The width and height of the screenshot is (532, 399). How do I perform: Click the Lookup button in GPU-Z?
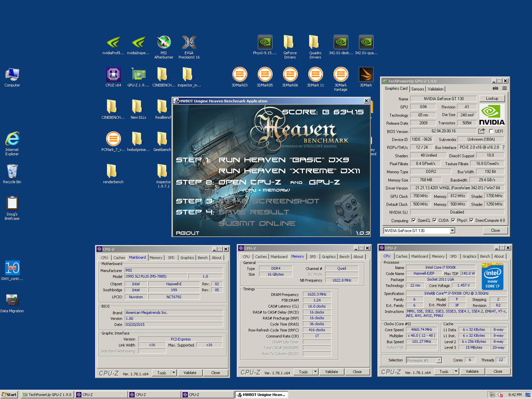pos(492,98)
